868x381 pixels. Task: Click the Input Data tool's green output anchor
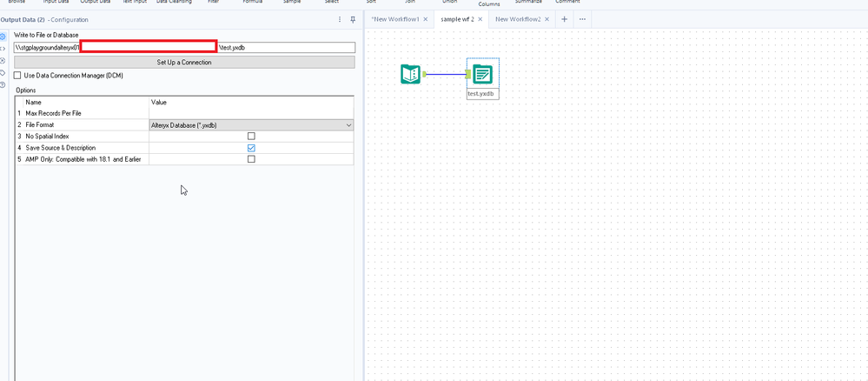[x=423, y=74]
